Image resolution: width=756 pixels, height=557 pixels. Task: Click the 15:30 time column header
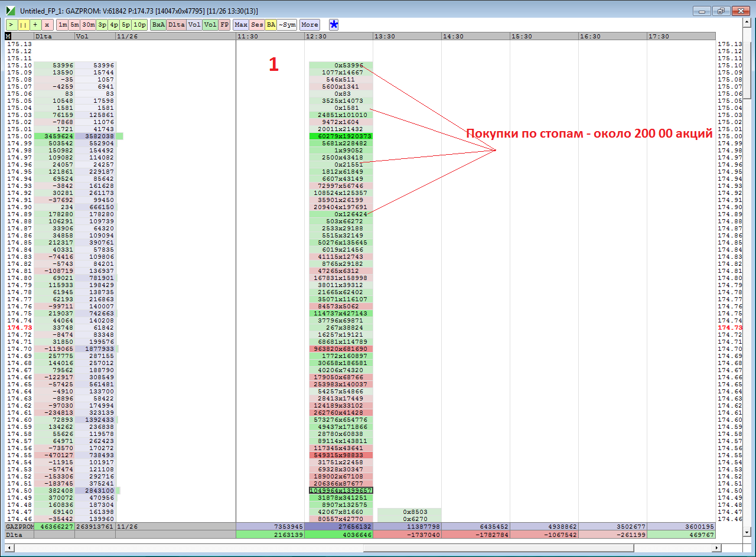[x=545, y=37]
